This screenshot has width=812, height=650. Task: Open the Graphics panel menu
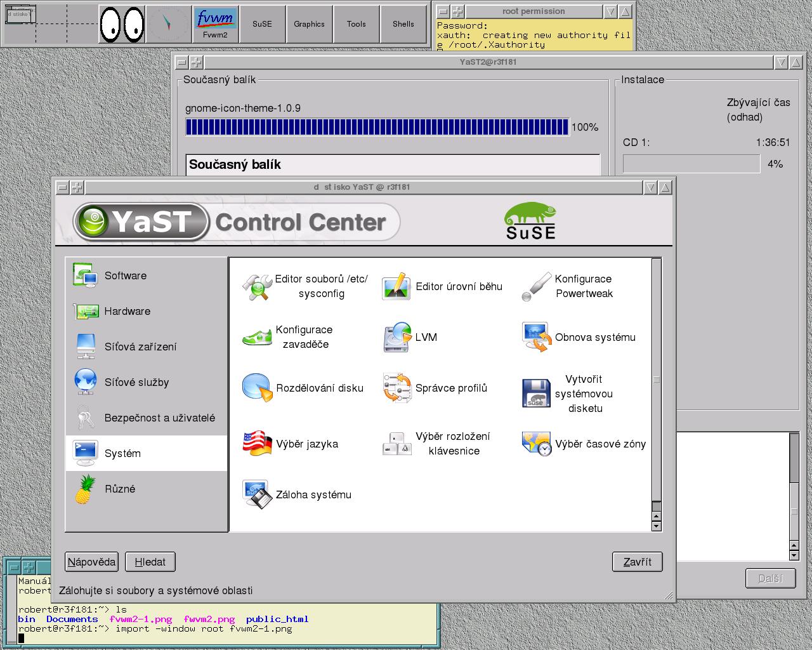point(309,24)
